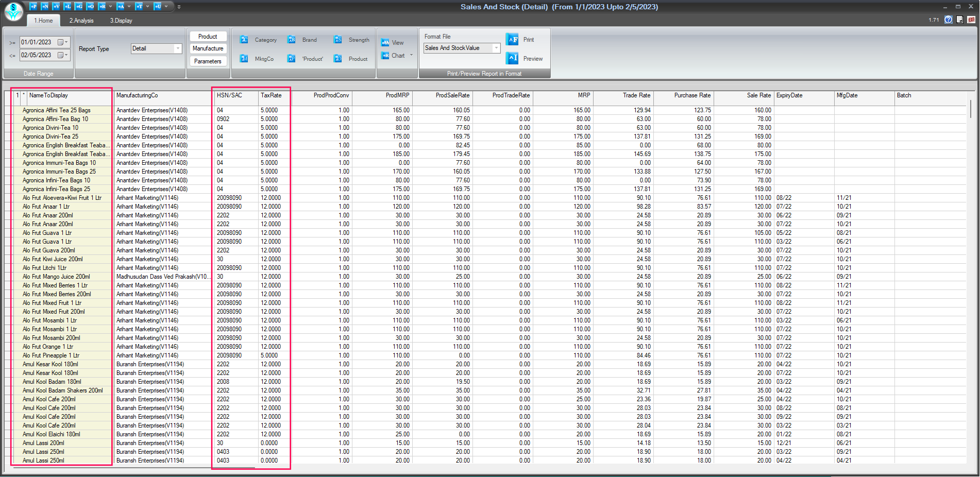The image size is (980, 477).
Task: Click the N quick access icon
Action: point(45,6)
